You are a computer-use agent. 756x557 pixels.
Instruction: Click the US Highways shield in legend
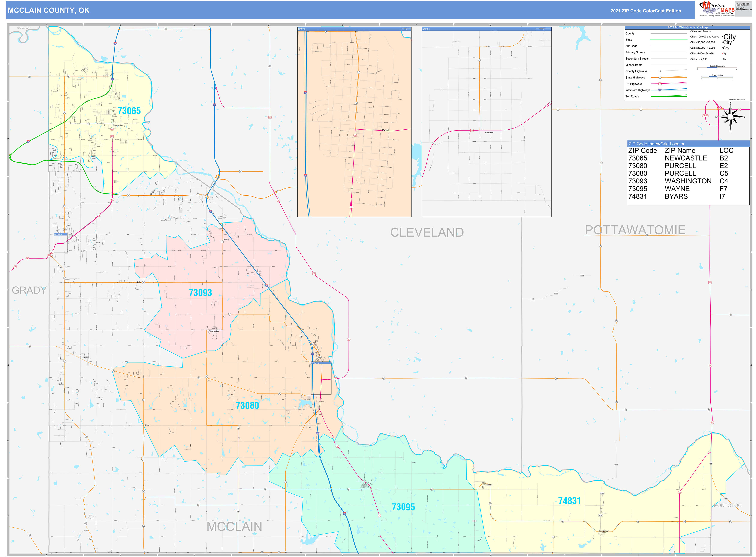(x=660, y=84)
